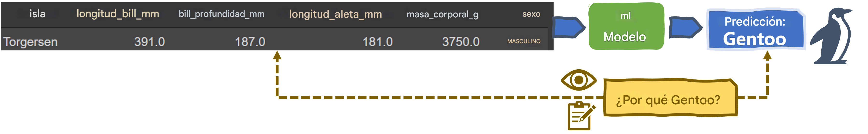
Task: Click the clipboard with pencil icon
Action: 581,115
